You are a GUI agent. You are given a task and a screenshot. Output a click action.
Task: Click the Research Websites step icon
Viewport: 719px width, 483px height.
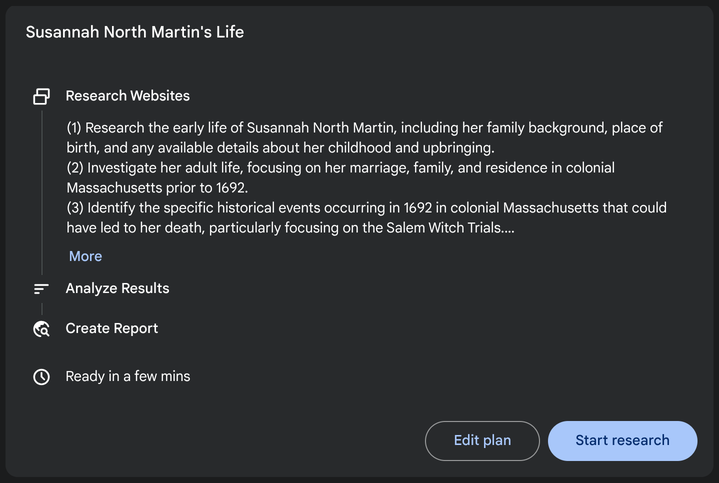tap(41, 97)
